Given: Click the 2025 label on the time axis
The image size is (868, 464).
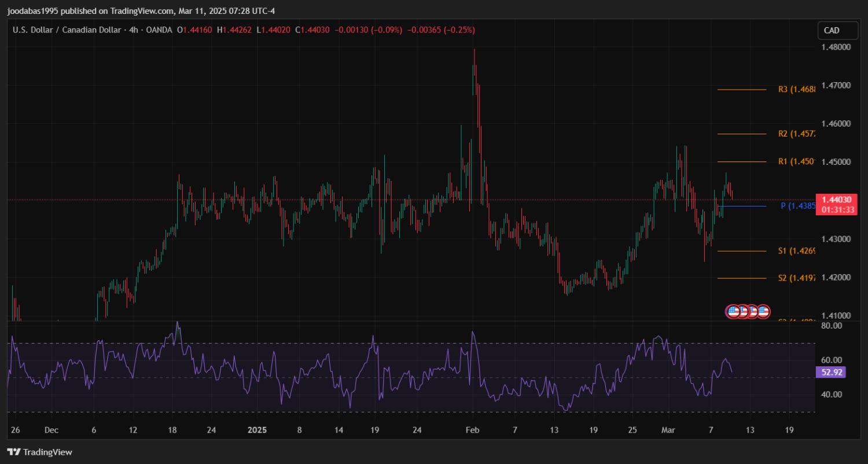Looking at the screenshot, I should coord(256,430).
